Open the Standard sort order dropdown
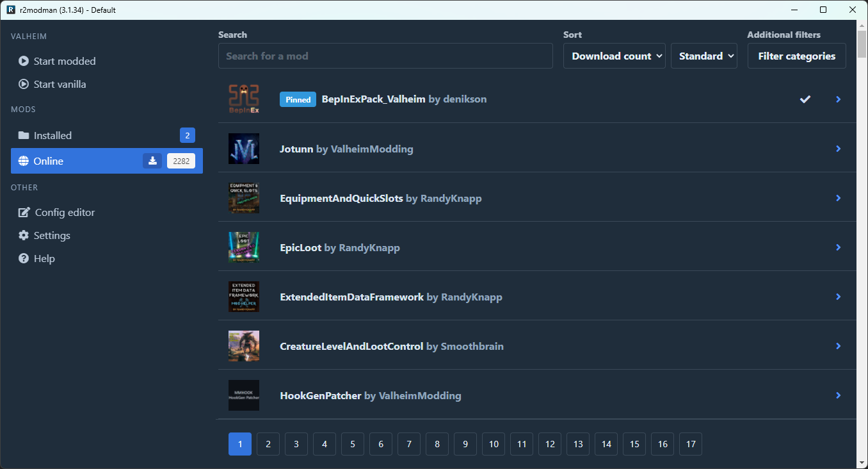The width and height of the screenshot is (868, 469). click(704, 56)
